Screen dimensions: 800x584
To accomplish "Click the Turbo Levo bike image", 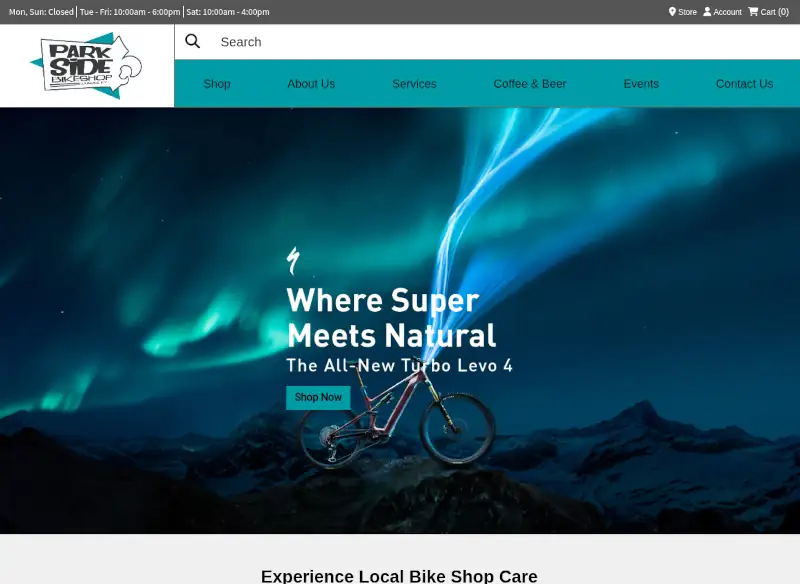I will point(397,416).
